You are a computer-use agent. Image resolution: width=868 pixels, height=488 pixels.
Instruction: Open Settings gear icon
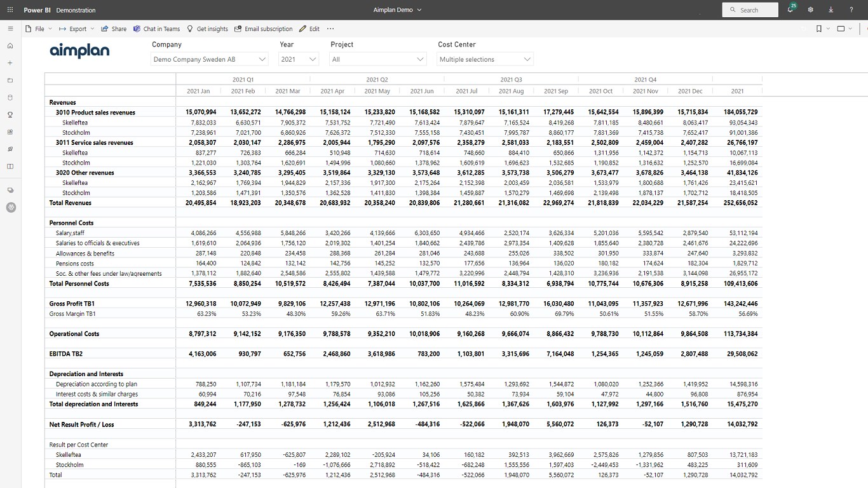pos(810,10)
